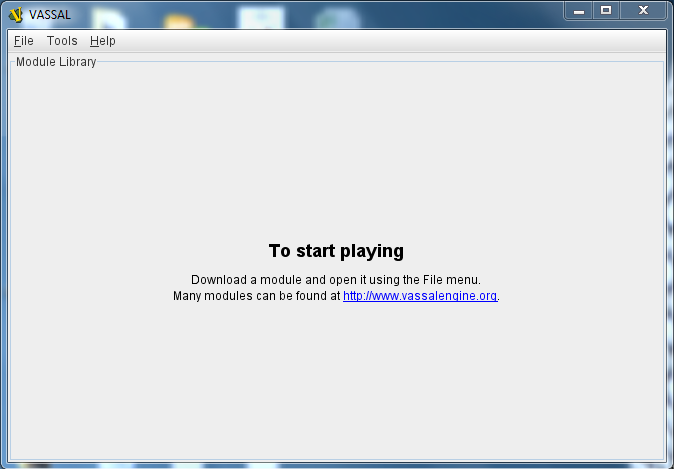The height and width of the screenshot is (469, 674).
Task: Follow the http://www.vassalengine.org link
Action: 420,296
